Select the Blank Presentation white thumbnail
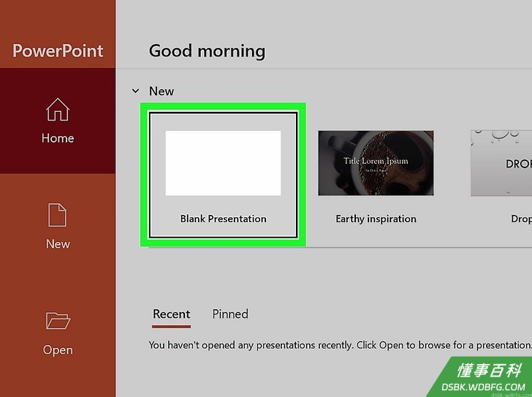Screen dimensions: 532x397 (x=223, y=163)
